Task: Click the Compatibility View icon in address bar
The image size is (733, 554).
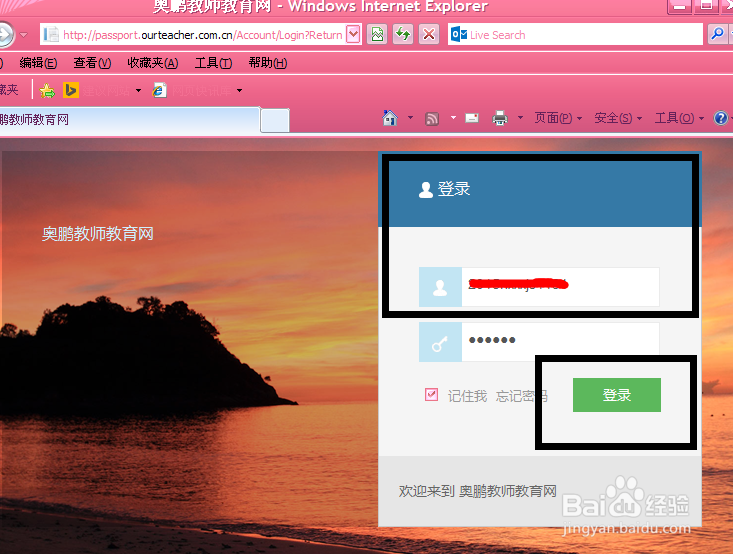Action: click(377, 35)
